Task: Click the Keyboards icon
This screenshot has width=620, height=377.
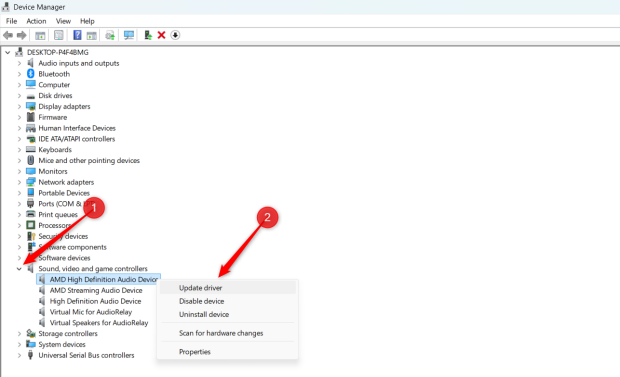Action: pyautogui.click(x=30, y=149)
